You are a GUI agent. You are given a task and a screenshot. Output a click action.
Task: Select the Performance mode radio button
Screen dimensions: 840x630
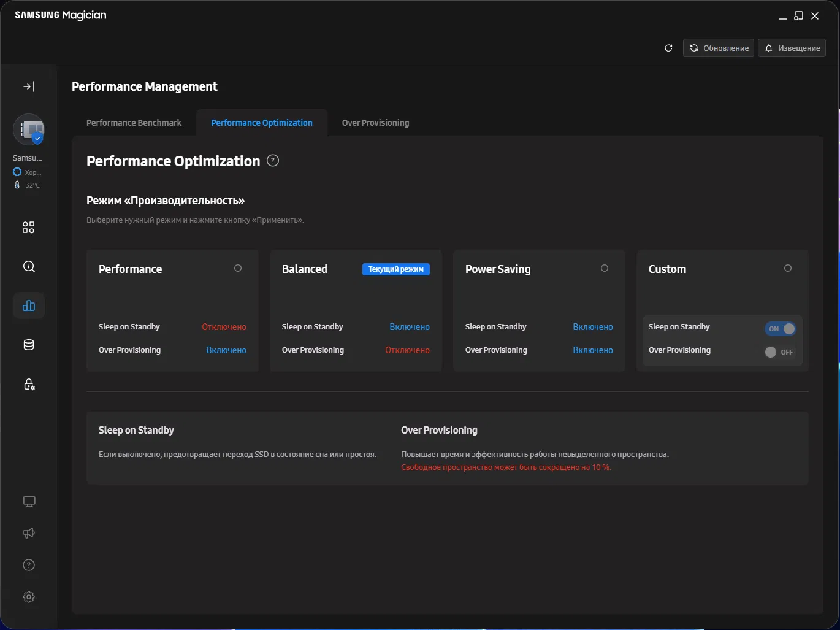click(238, 268)
